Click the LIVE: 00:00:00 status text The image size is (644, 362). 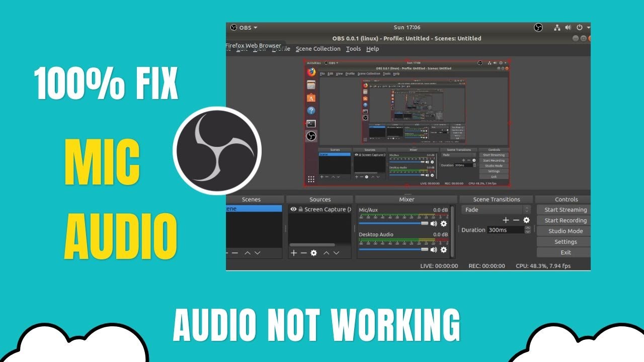[x=439, y=266]
